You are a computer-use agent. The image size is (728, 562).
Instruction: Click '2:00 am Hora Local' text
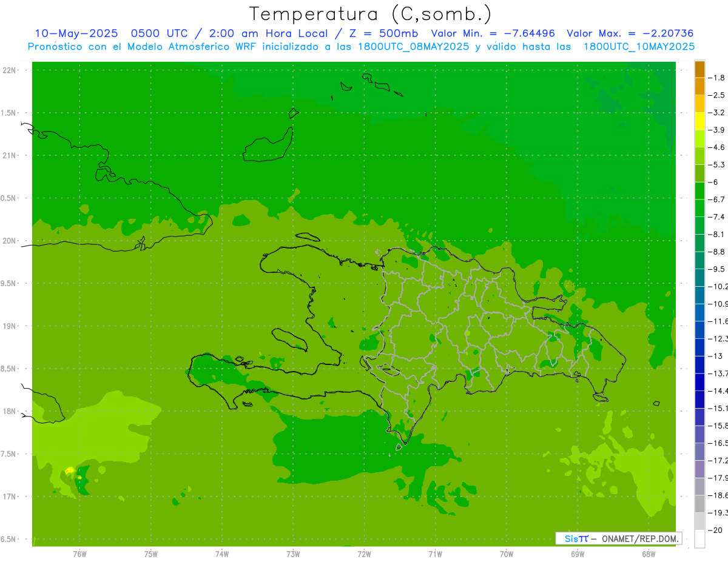click(268, 34)
